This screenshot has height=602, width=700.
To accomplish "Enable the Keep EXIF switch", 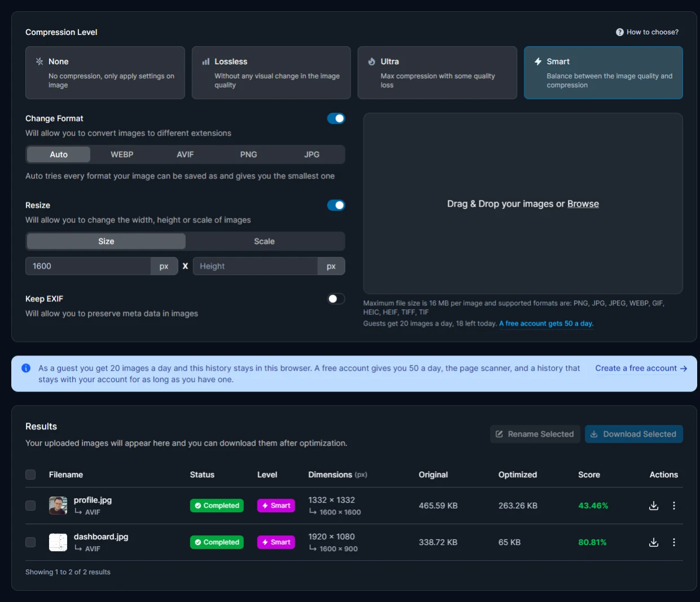I will 336,299.
